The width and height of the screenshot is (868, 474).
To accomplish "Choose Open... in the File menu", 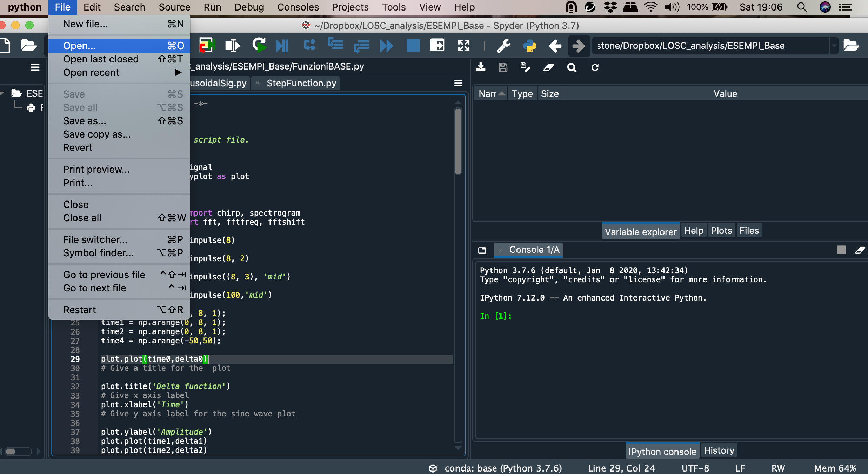I will [x=119, y=46].
